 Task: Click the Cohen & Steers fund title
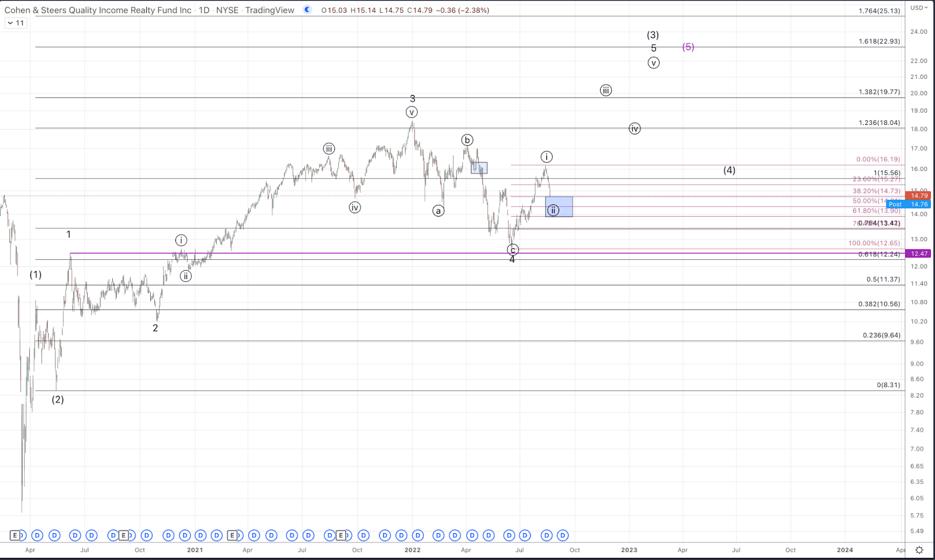pos(98,10)
